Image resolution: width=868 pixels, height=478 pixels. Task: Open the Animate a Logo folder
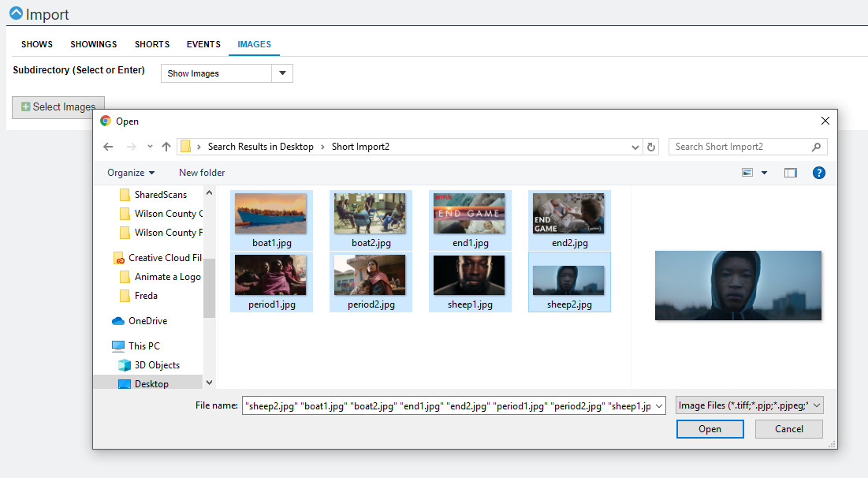161,277
